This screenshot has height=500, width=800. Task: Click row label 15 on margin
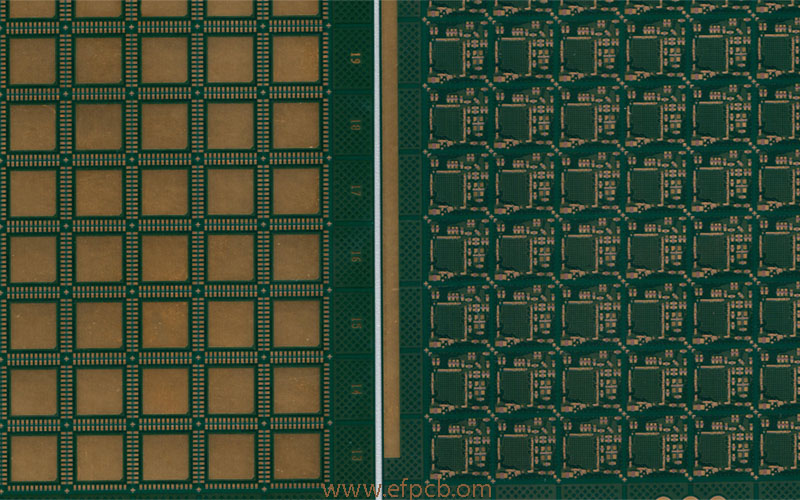(355, 324)
